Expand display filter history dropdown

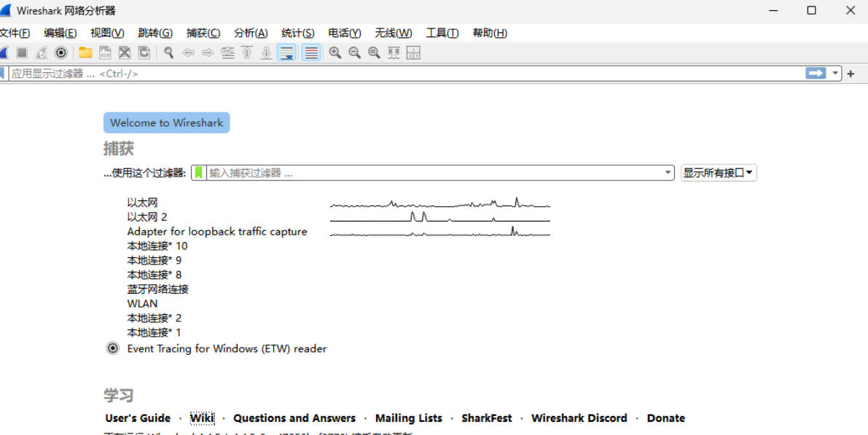836,73
